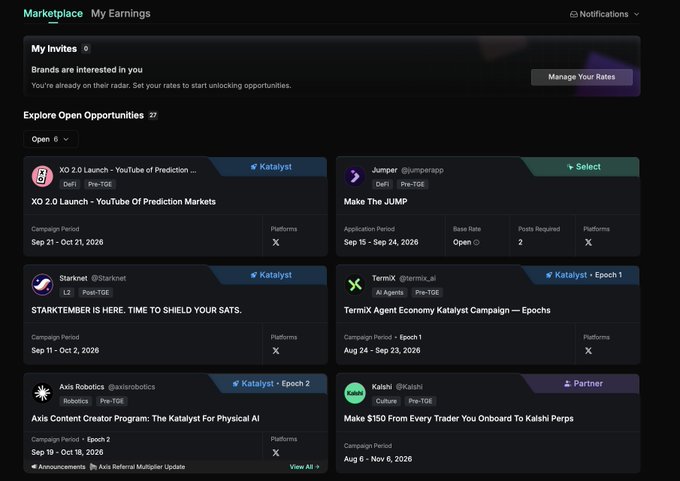Click the Culture tag on Kalshi card
The image size is (680, 481).
(x=386, y=401)
